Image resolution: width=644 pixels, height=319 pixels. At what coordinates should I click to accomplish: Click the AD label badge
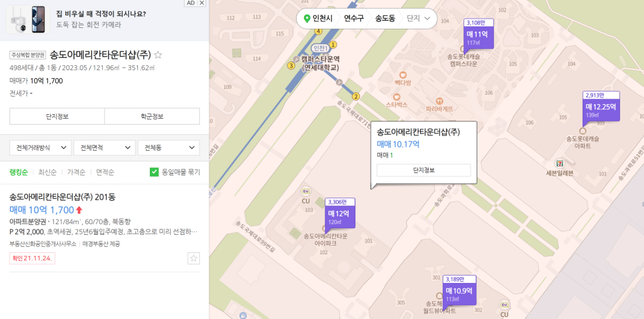191,3
